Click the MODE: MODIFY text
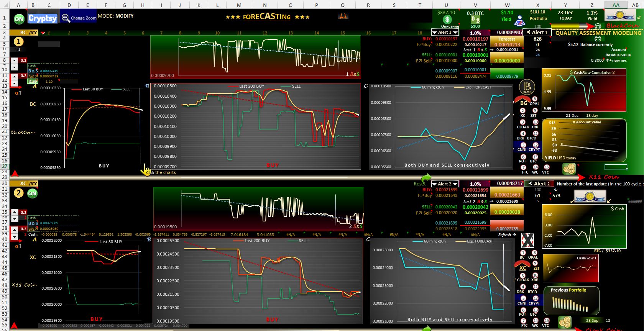 click(x=116, y=16)
